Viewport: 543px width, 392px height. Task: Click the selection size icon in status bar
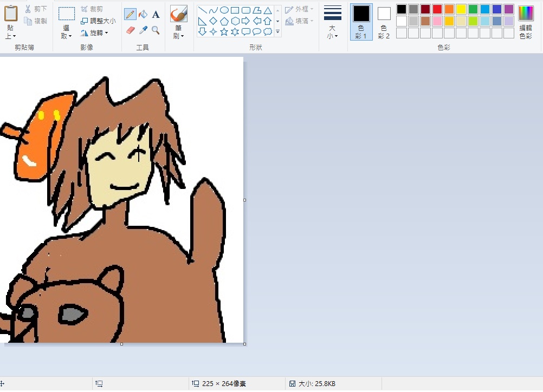(x=99, y=383)
